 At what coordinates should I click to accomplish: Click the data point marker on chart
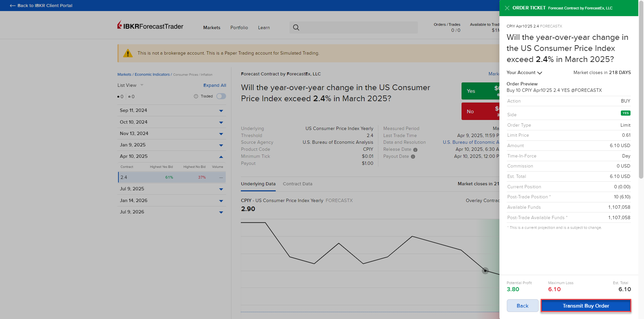(485, 271)
